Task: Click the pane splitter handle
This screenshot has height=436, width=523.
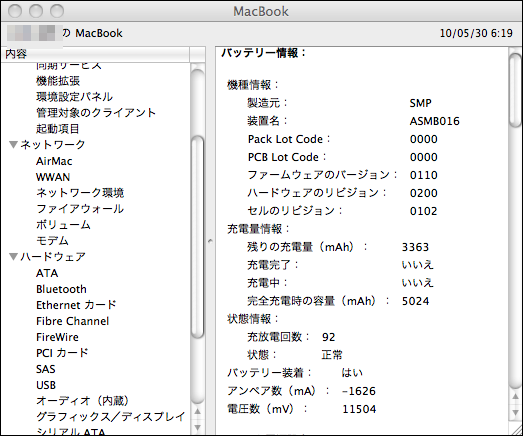Action: click(210, 241)
